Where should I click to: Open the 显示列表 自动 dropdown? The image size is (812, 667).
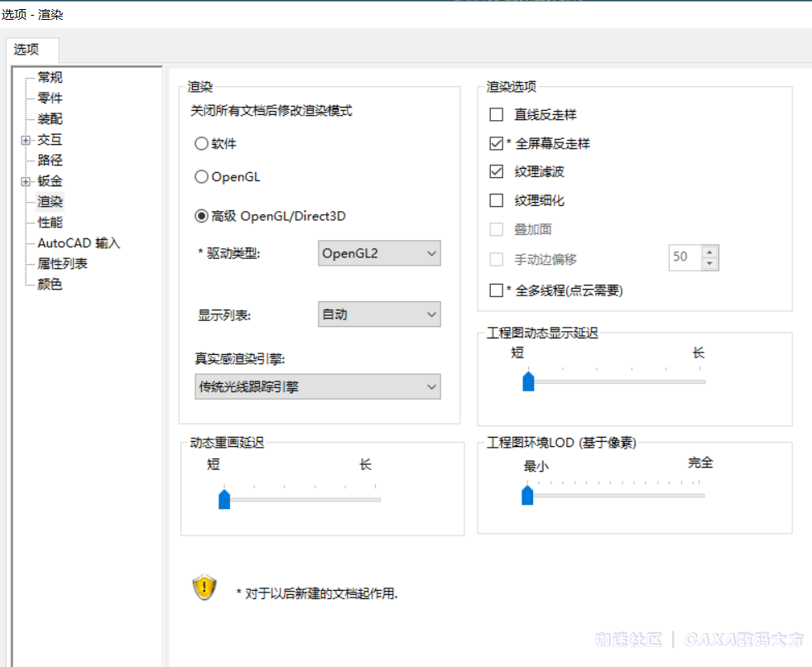click(x=379, y=314)
